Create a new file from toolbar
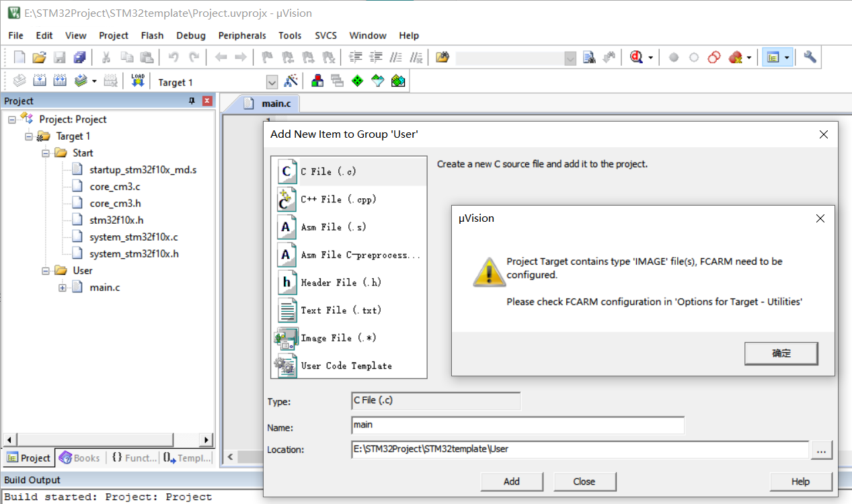The height and width of the screenshot is (504, 852). point(20,58)
